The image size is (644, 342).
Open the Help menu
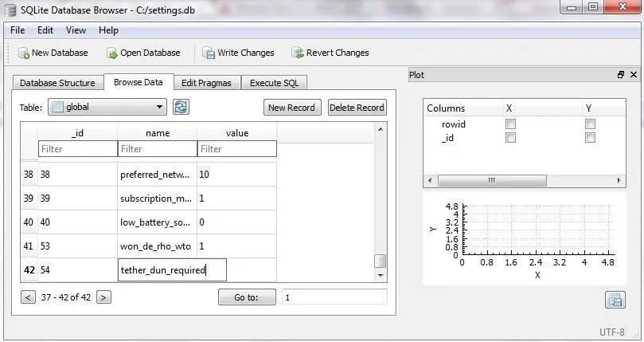pos(108,30)
